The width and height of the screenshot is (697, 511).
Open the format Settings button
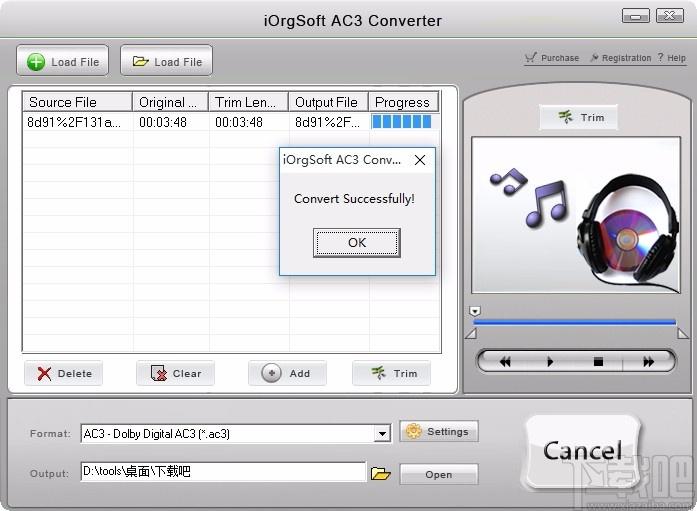[439, 431]
